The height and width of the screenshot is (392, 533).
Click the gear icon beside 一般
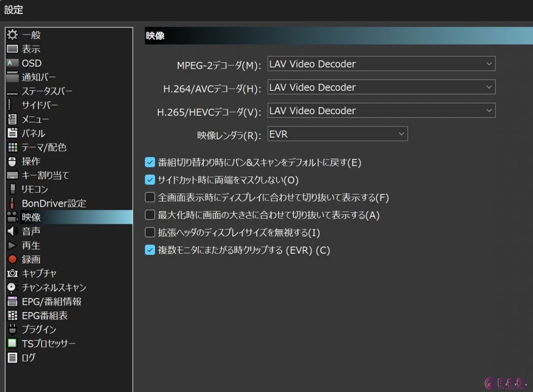click(x=12, y=35)
